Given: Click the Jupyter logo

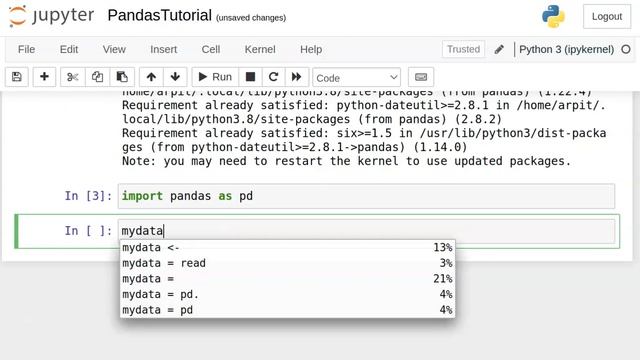Looking at the screenshot, I should tap(51, 16).
